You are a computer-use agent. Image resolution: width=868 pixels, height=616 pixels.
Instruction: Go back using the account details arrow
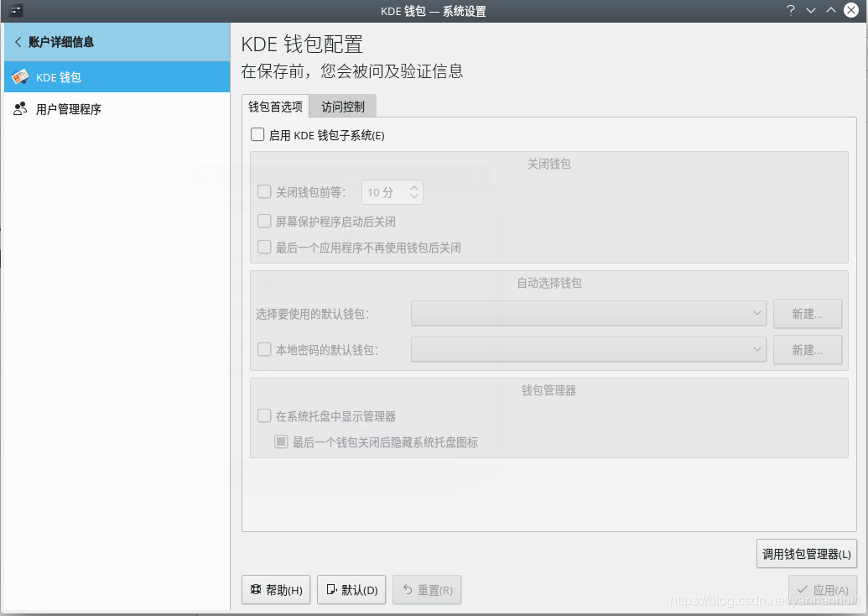coord(18,42)
